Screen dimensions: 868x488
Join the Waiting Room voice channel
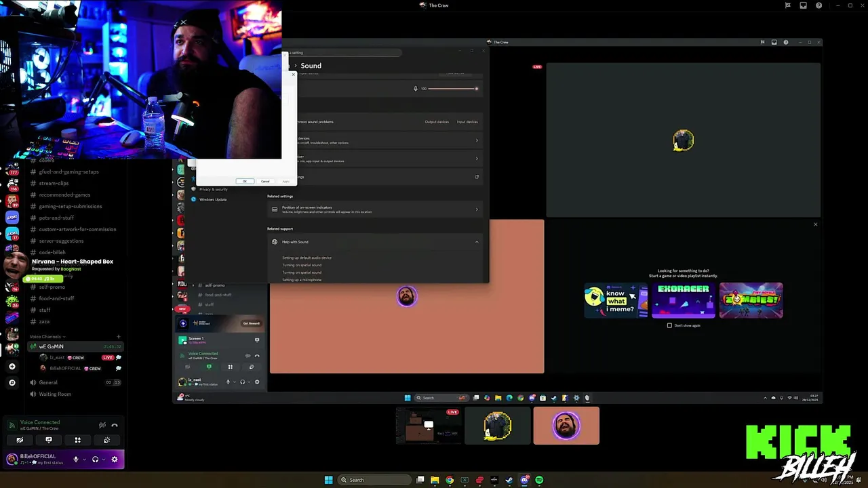[x=75, y=394]
